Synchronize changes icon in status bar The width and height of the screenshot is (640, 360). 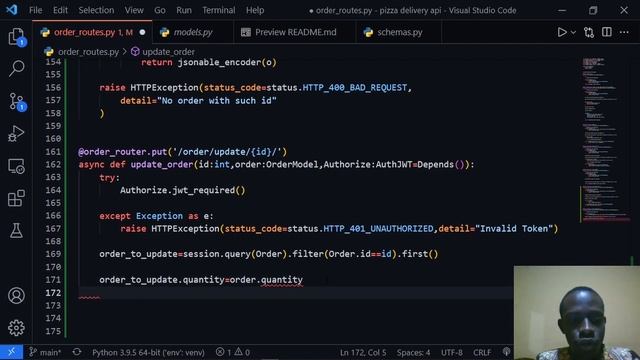77,352
